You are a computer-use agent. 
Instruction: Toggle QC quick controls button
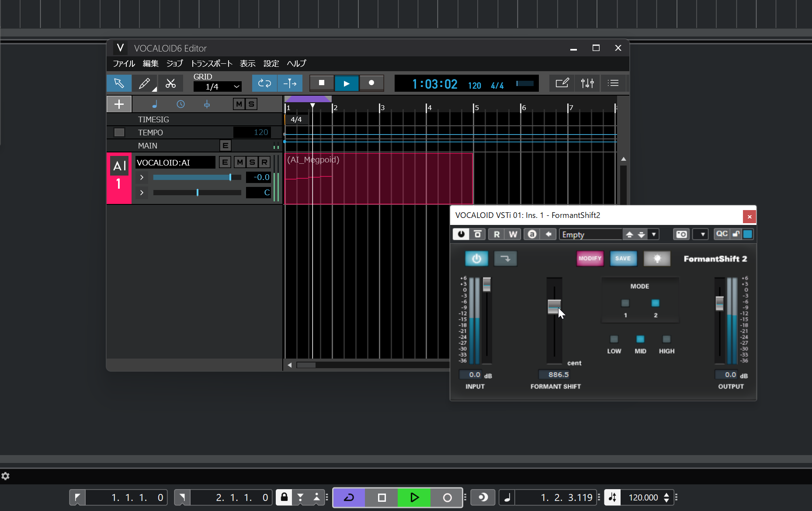(722, 234)
